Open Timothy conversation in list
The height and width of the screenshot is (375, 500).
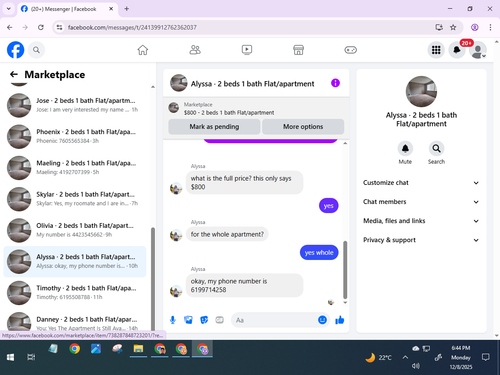[75, 293]
